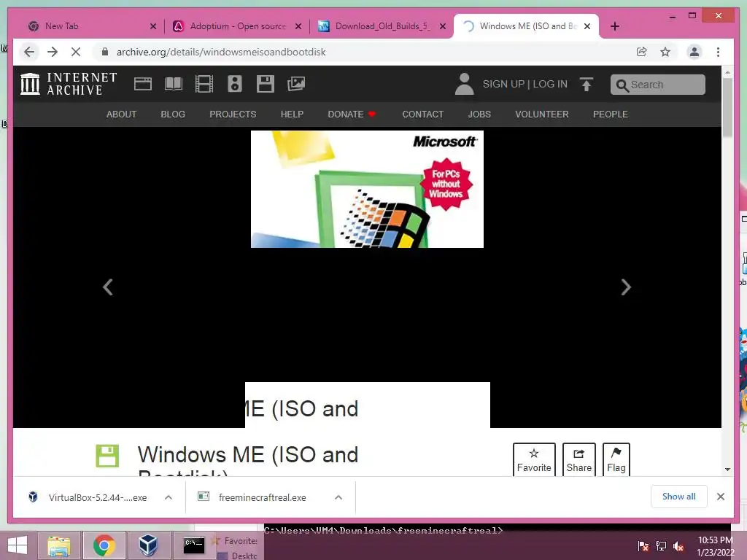The image size is (747, 560).
Task: Open the JOBS menu item
Action: 479,114
